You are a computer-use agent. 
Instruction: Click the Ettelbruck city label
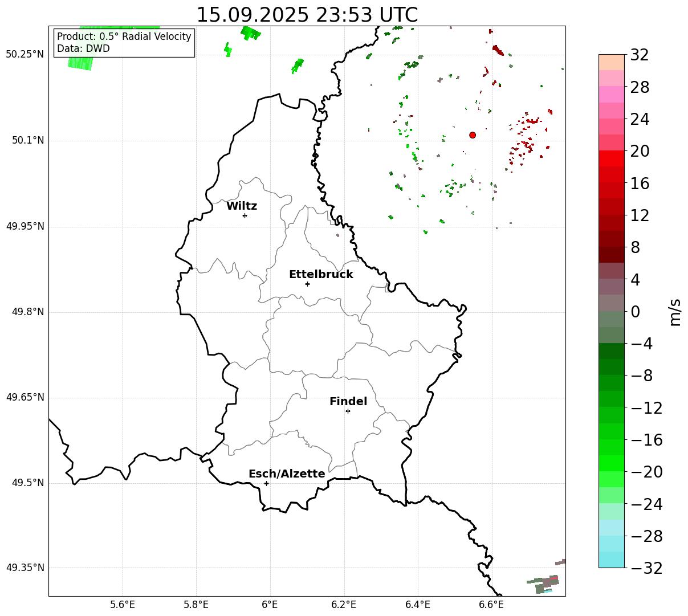(x=321, y=275)
